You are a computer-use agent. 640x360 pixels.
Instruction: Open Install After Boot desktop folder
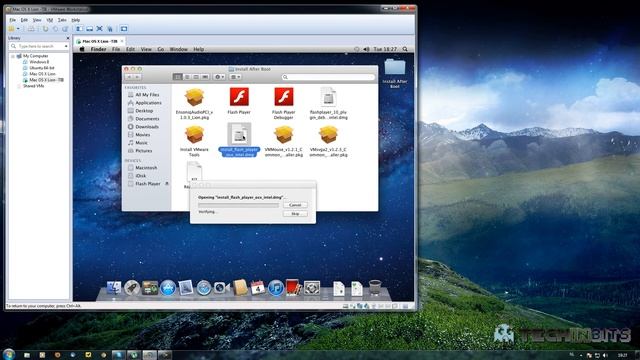point(395,67)
